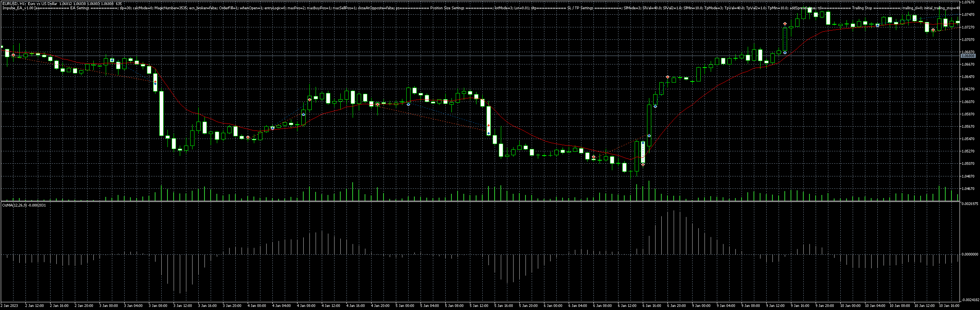Click the 6 Jan 20:00 time label

(676, 306)
